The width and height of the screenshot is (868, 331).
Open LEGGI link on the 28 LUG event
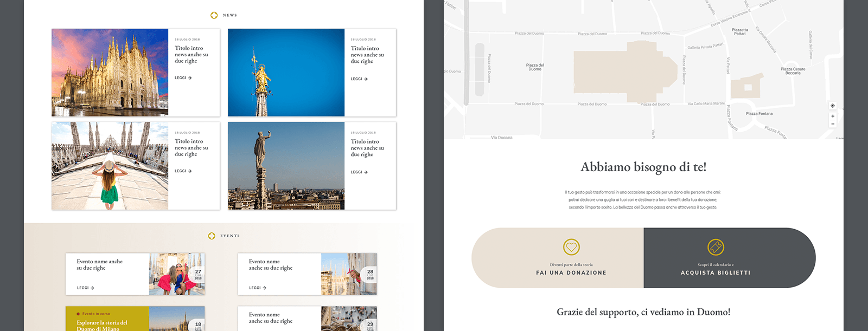click(x=258, y=288)
